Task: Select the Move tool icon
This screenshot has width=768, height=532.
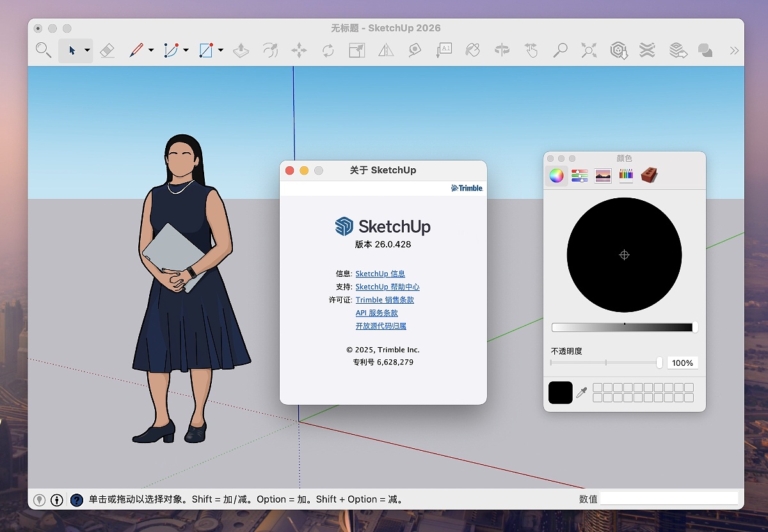Action: tap(299, 51)
